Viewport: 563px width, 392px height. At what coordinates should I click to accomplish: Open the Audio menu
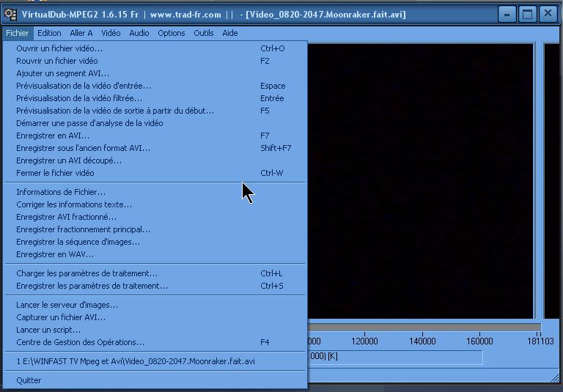[x=139, y=33]
